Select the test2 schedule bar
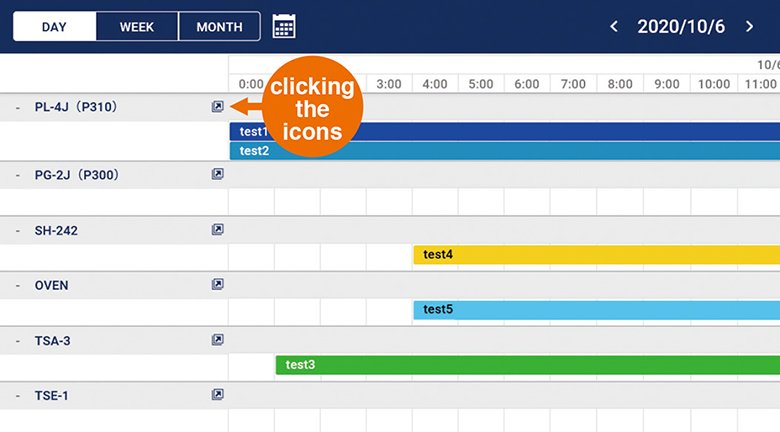 505,151
